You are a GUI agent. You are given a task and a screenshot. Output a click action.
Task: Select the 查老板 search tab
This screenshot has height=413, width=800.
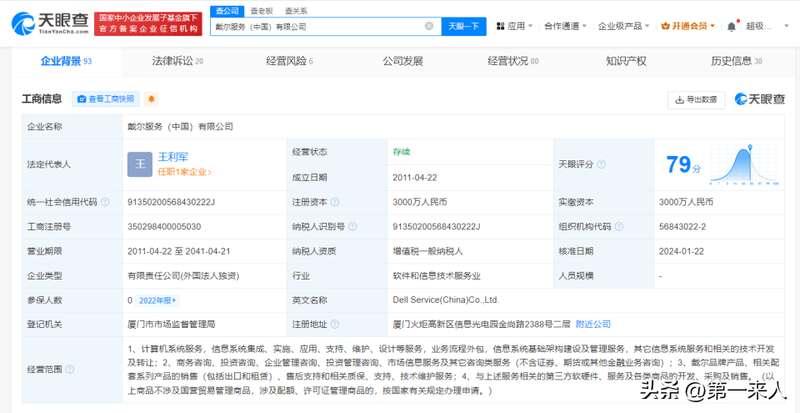pos(264,11)
